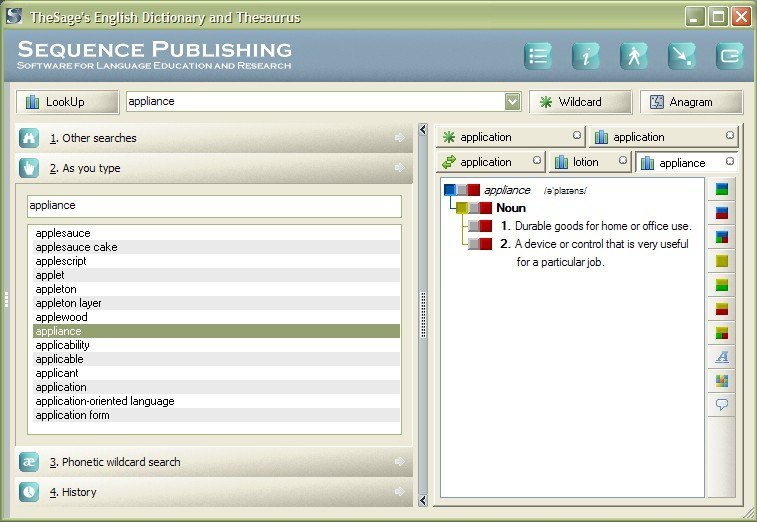Select 'applicant' in the word list
757x522 pixels.
click(x=216, y=373)
